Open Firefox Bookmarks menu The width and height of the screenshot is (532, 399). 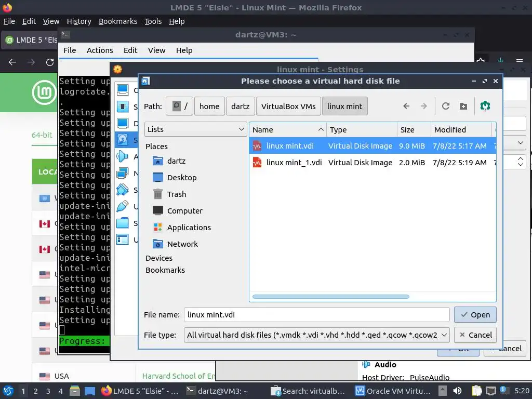[x=118, y=21]
